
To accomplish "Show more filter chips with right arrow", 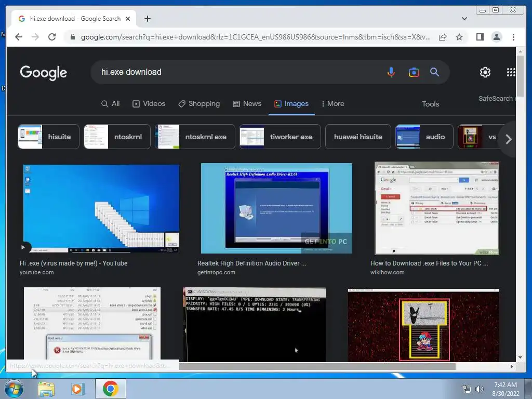I will 508,139.
